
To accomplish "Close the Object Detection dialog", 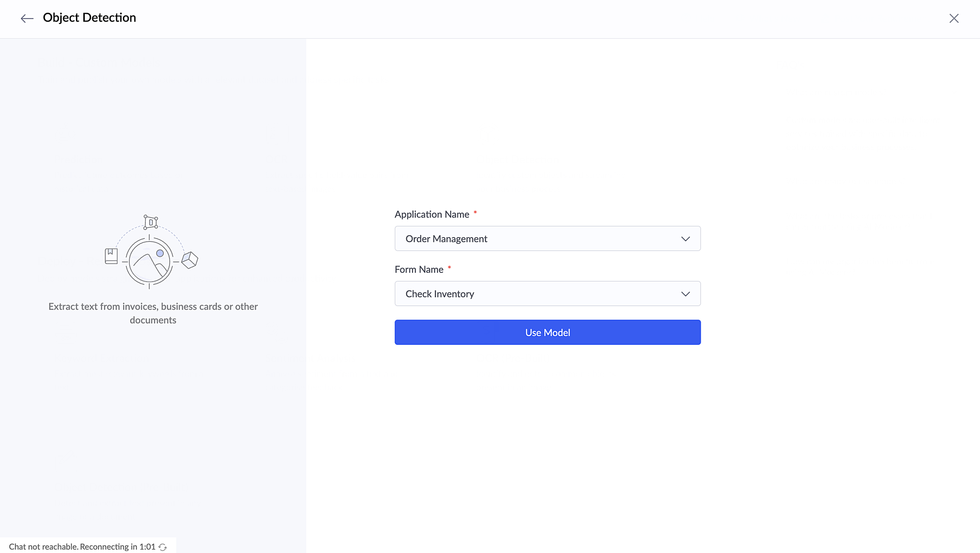I will pos(954,19).
